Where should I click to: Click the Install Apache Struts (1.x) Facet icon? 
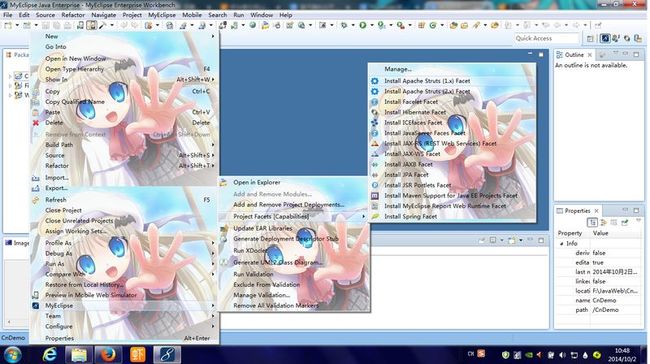(x=375, y=81)
